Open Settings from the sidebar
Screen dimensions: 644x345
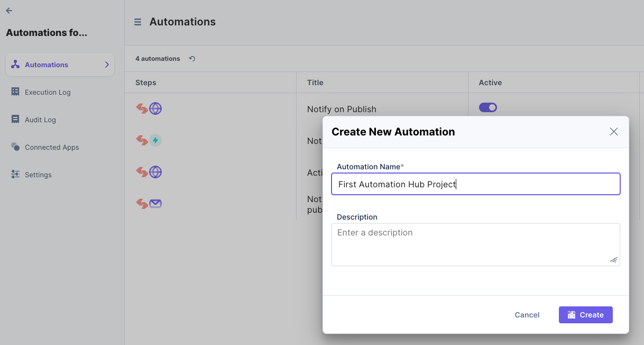[38, 175]
